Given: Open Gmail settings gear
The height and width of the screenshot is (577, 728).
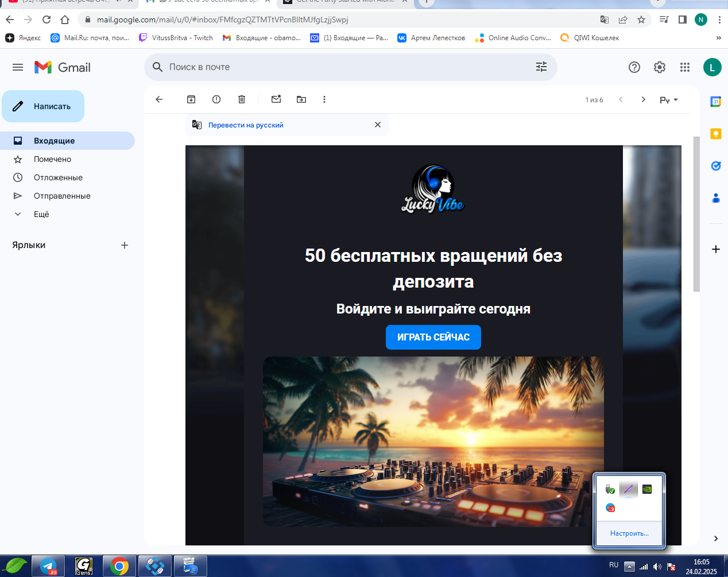Looking at the screenshot, I should [660, 67].
